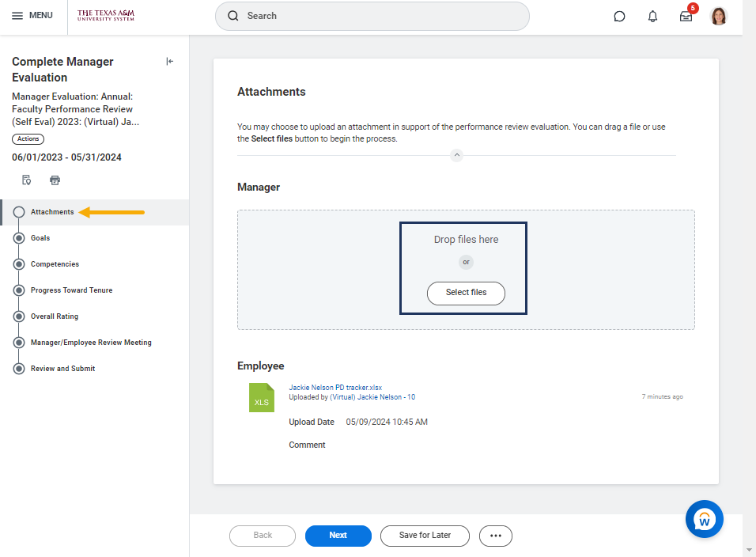Click the document preview icon beside print
The height and width of the screenshot is (557, 756).
pos(26,180)
